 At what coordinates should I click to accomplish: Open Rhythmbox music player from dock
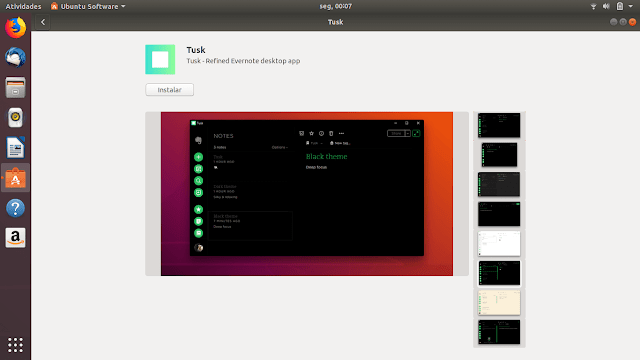click(16, 118)
